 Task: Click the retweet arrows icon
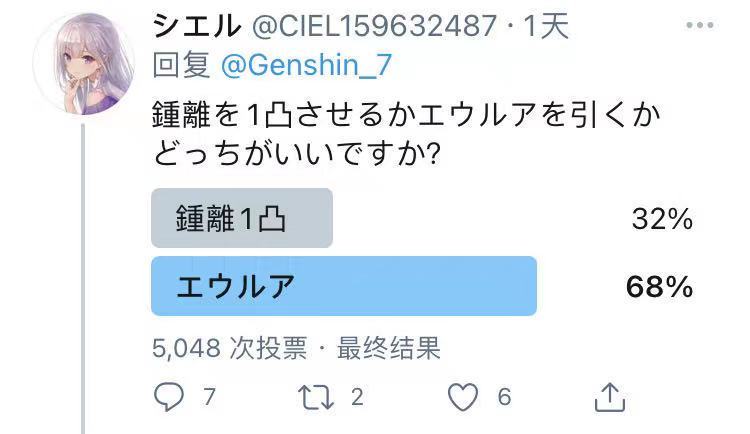(x=317, y=397)
